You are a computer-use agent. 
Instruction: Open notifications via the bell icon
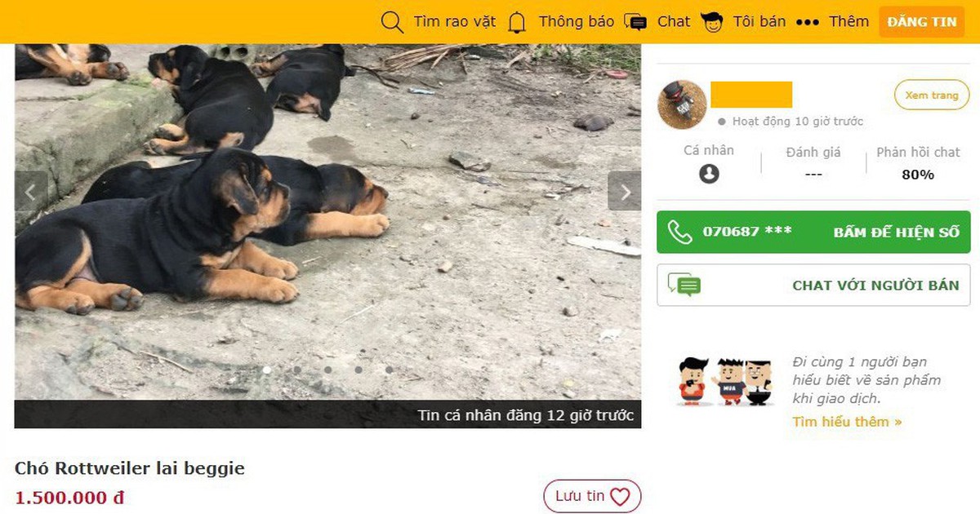[x=517, y=22]
